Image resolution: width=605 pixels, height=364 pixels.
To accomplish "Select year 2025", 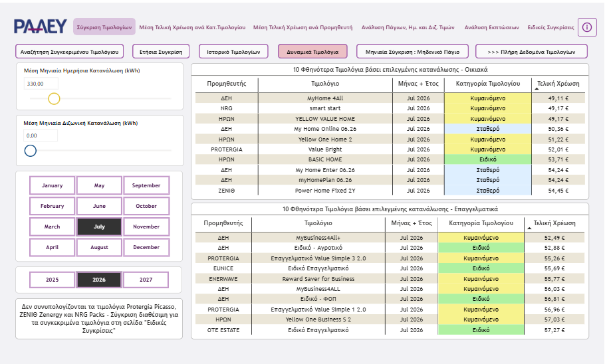I will [52, 280].
